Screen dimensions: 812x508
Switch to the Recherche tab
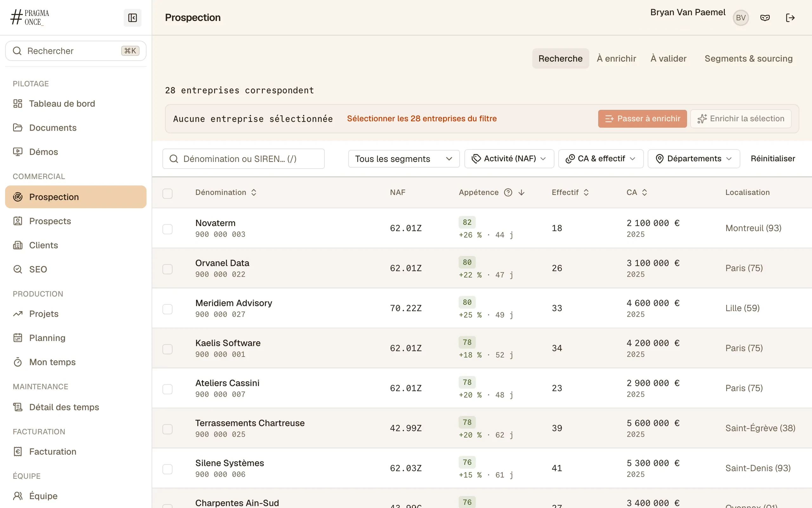(x=560, y=58)
